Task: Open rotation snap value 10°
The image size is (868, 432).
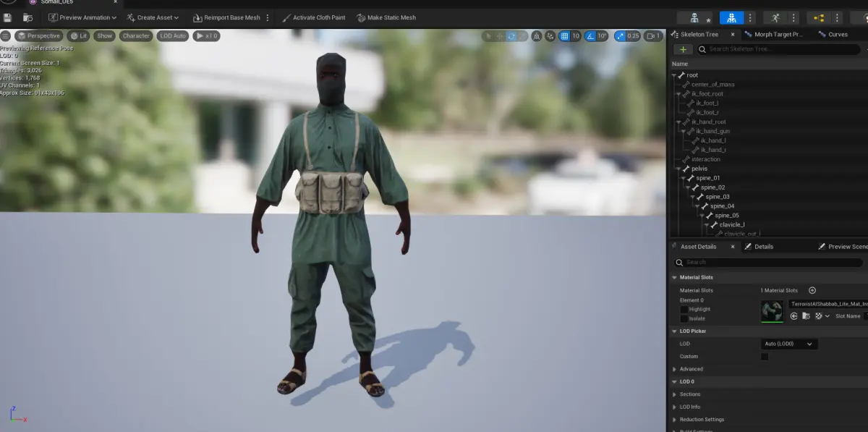Action: 603,35
